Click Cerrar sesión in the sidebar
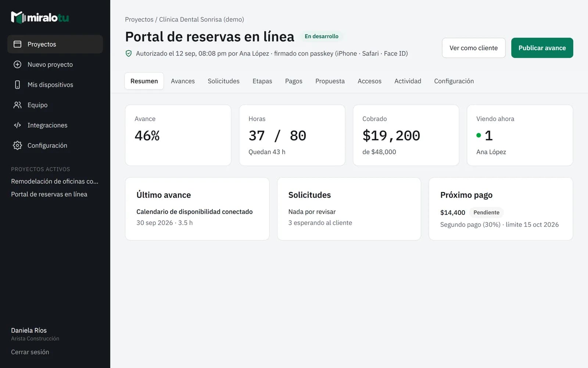 coord(30,352)
